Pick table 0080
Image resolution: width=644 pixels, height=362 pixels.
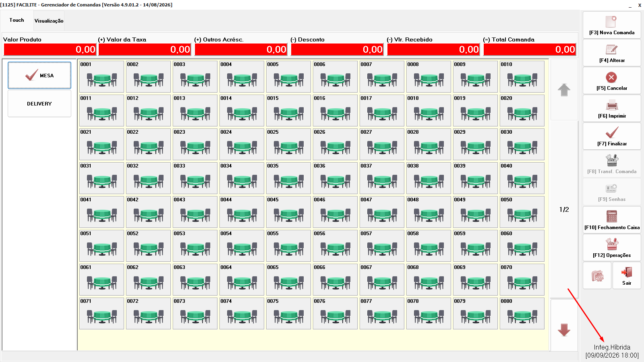[522, 313]
